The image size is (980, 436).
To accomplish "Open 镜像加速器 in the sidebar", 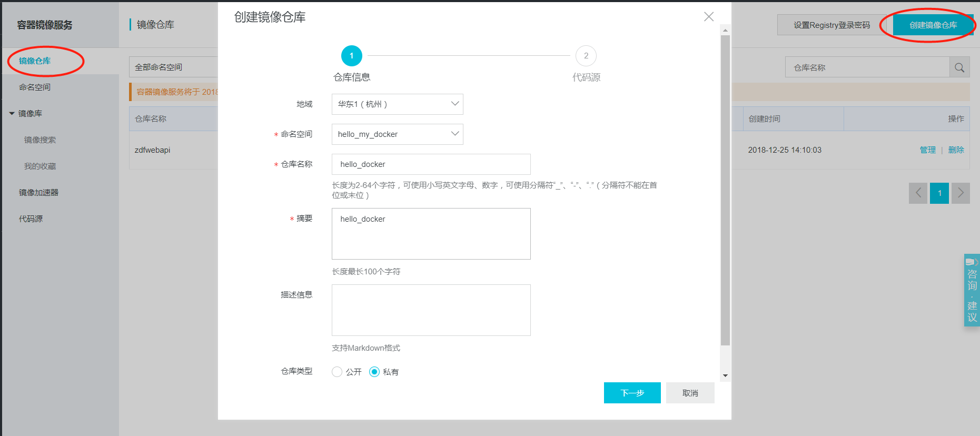I will (39, 193).
